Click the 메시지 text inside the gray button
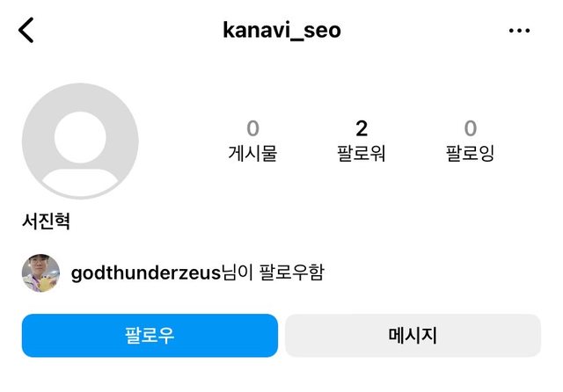The image size is (563, 392). coord(413,336)
